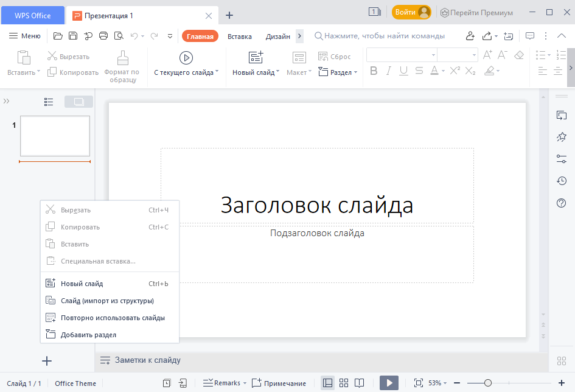575x392 pixels.
Task: Toggle slide notes pane (Заметки к слайду)
Action: (x=141, y=360)
